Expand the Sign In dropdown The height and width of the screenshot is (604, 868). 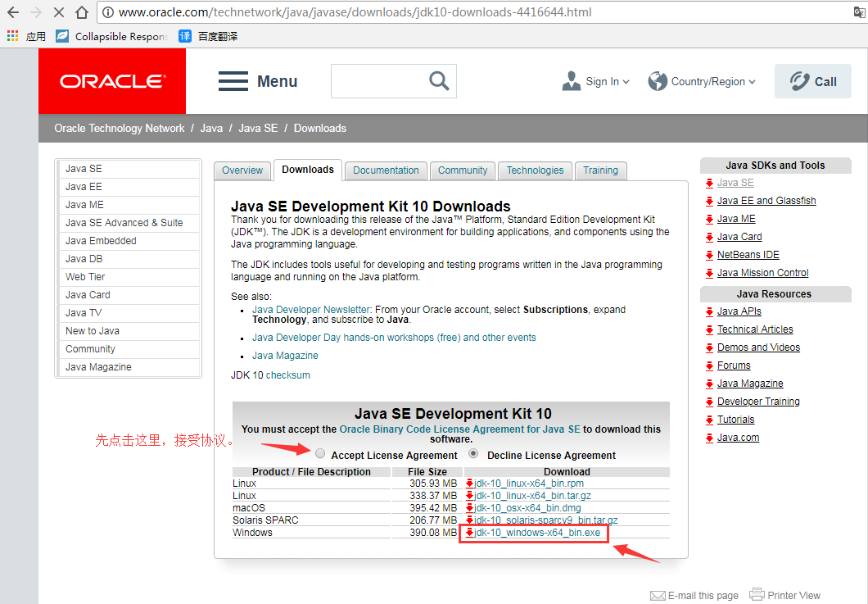(626, 81)
